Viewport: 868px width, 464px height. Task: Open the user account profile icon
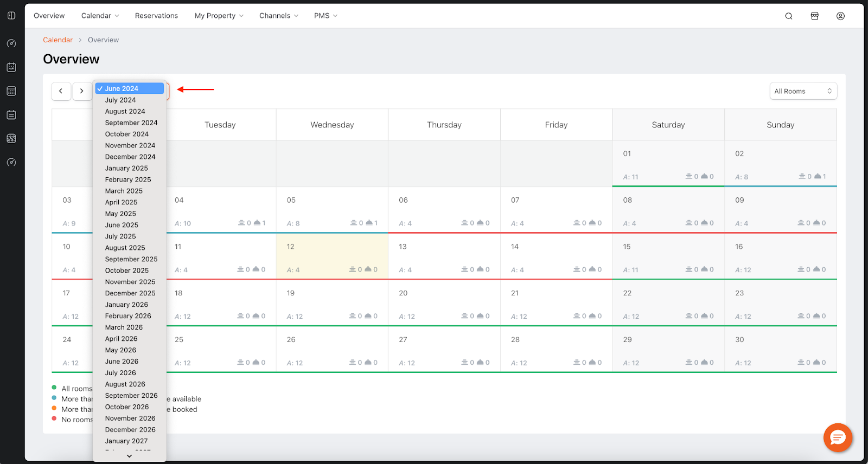840,16
